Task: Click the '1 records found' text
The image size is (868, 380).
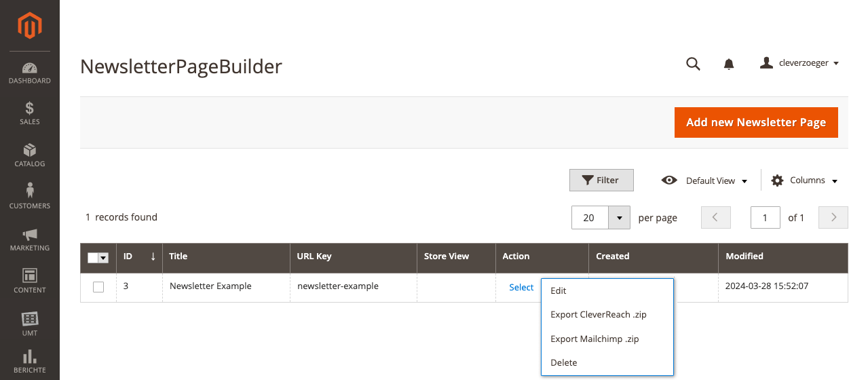Action: point(121,217)
